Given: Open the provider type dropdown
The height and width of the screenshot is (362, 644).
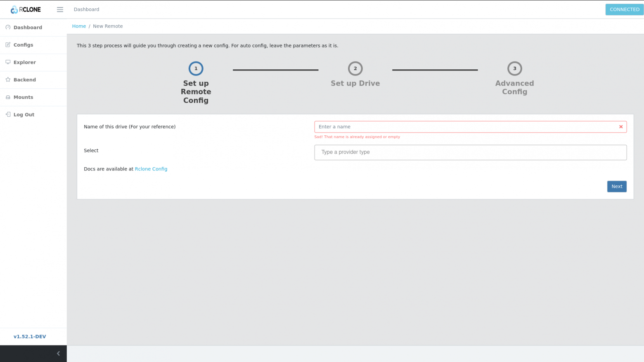Looking at the screenshot, I should (x=470, y=152).
